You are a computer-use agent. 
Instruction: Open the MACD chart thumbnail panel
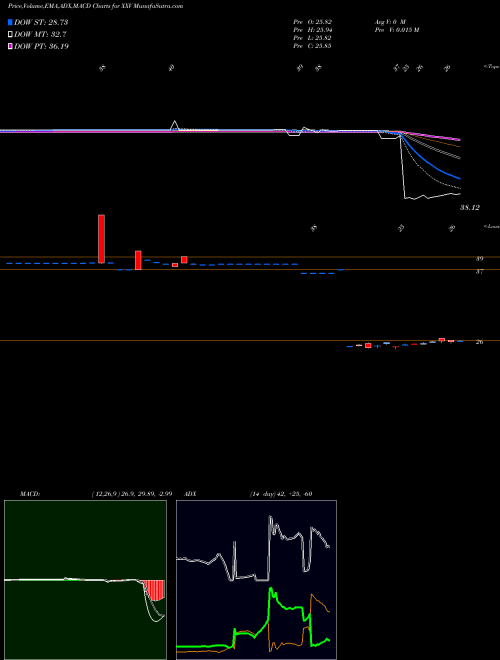click(85, 580)
